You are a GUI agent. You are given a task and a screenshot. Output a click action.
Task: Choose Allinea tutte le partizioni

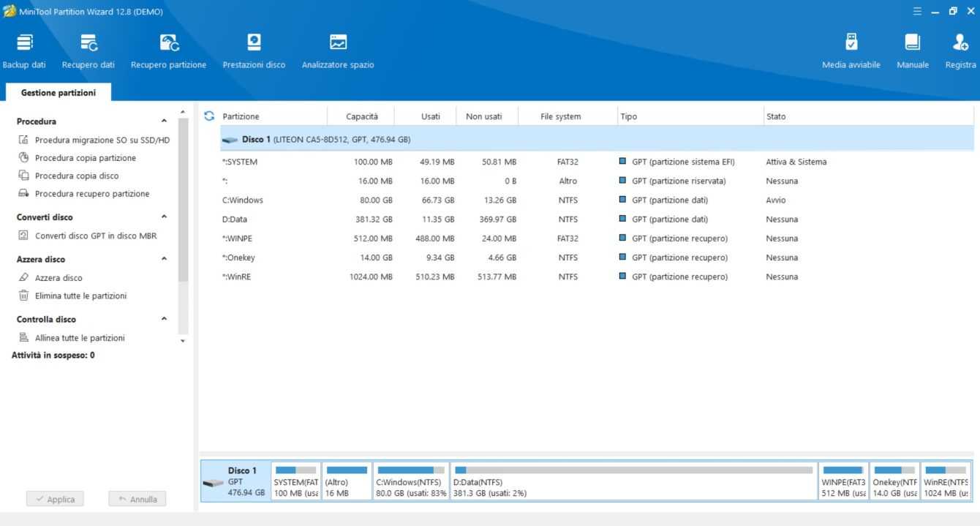coord(71,338)
